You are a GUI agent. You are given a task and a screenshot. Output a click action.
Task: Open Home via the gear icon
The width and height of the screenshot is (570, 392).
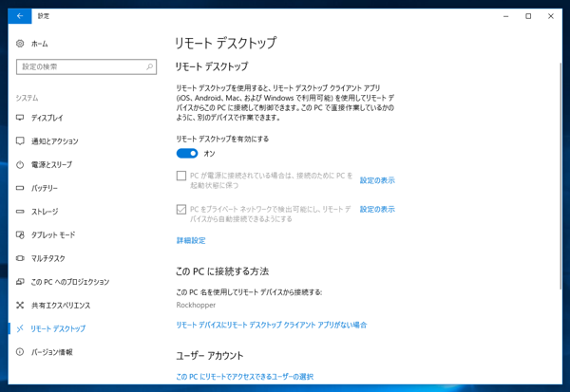pos(20,44)
